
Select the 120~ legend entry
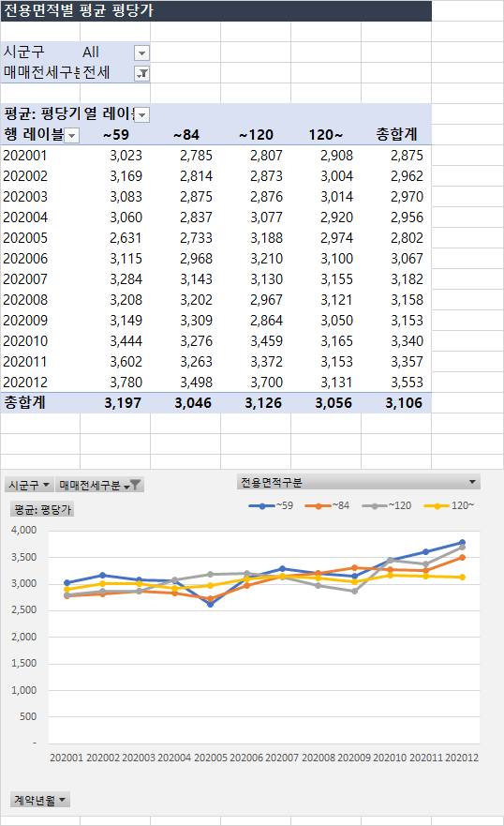point(449,505)
